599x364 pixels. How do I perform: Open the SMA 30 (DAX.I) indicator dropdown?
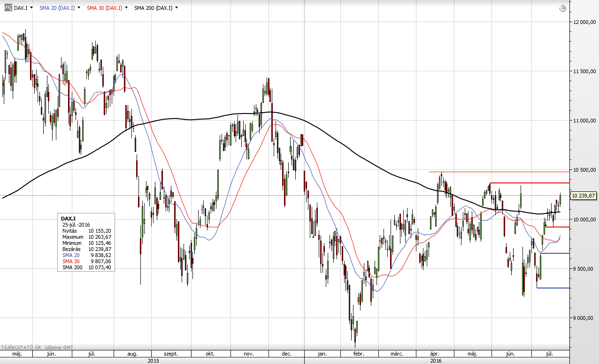[125, 8]
